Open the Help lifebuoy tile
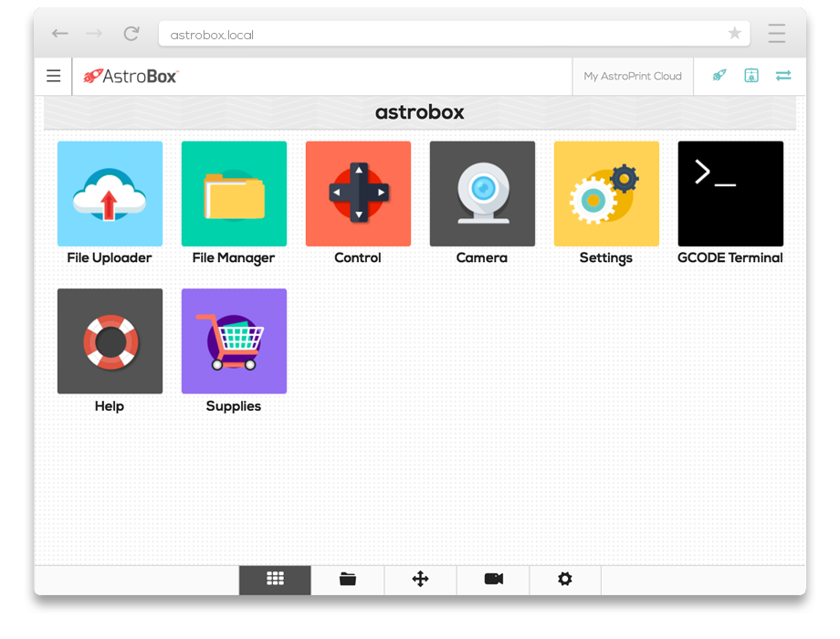Image resolution: width=840 pixels, height=639 pixels. coord(110,341)
